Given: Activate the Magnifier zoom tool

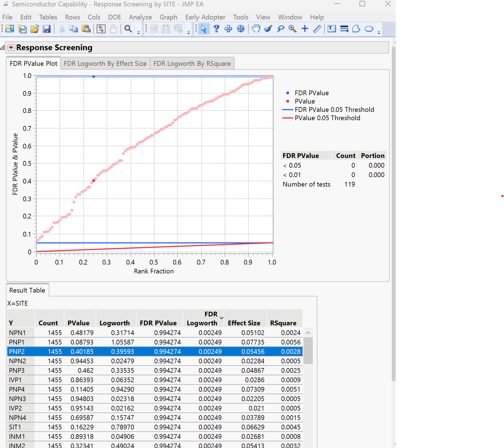Looking at the screenshot, I should click(293, 29).
